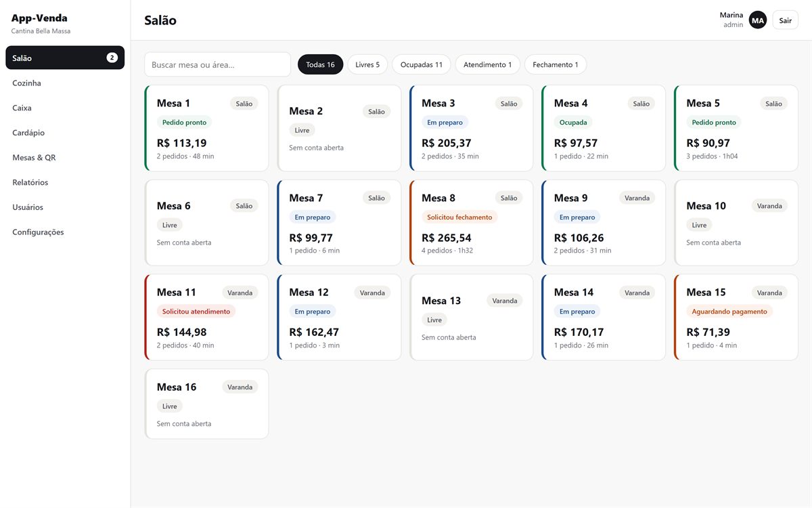Open Mesa 14 with R$ 170,17
The height and width of the screenshot is (508, 812).
(604, 317)
